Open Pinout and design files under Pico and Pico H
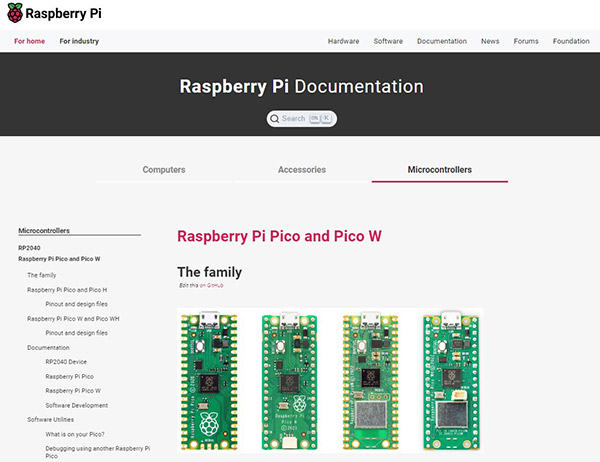Screen dimensions: 600x462 coord(77,304)
